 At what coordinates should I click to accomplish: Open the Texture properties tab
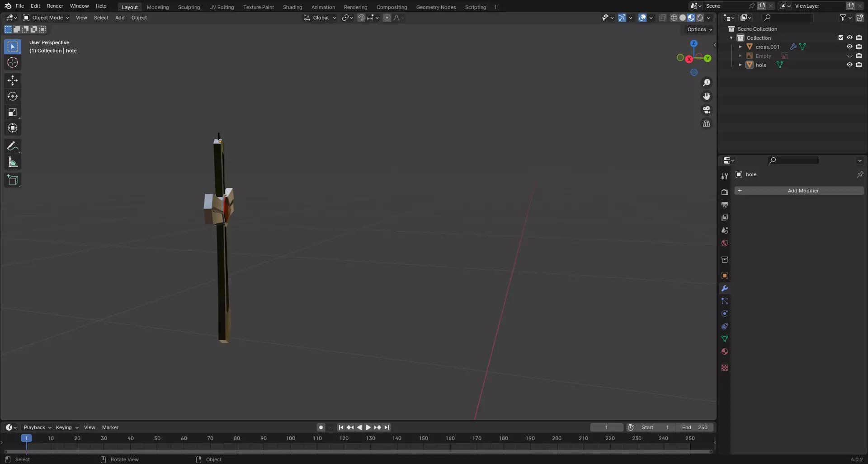click(x=725, y=368)
